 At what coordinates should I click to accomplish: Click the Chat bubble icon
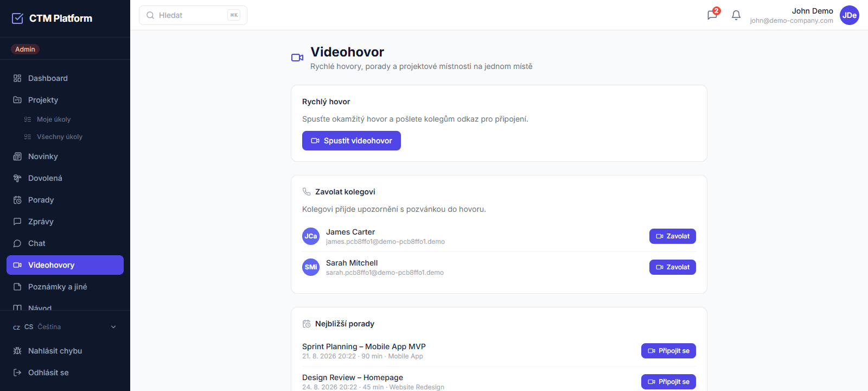pyautogui.click(x=17, y=243)
